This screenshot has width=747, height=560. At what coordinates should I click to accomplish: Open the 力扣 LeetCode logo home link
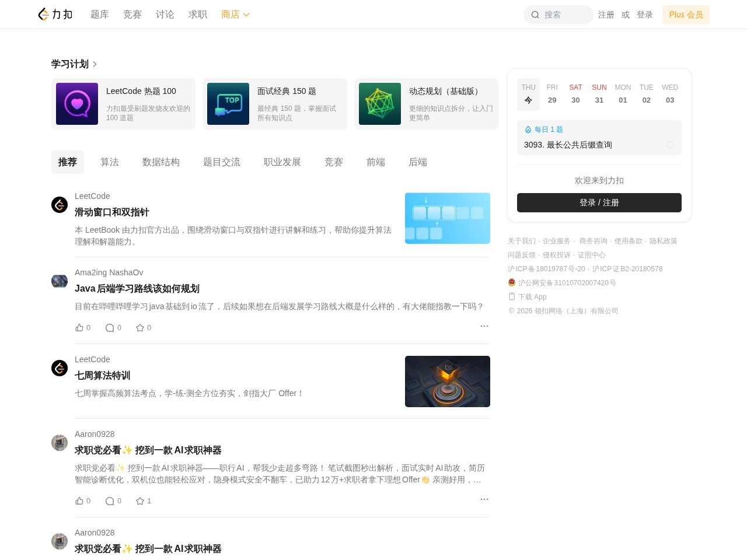(55, 14)
